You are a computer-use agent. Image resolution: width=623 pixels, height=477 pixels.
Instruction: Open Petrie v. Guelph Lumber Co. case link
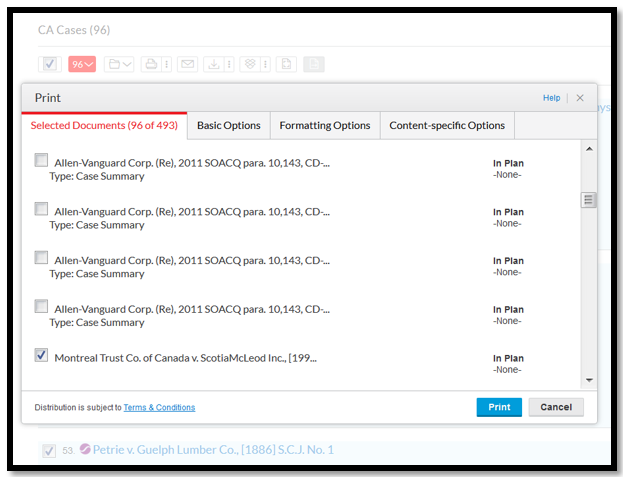(x=213, y=450)
